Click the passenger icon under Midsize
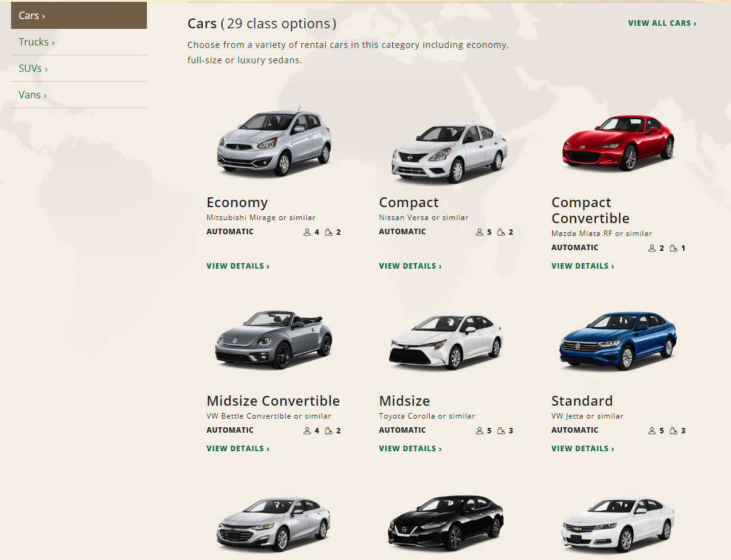 (480, 431)
